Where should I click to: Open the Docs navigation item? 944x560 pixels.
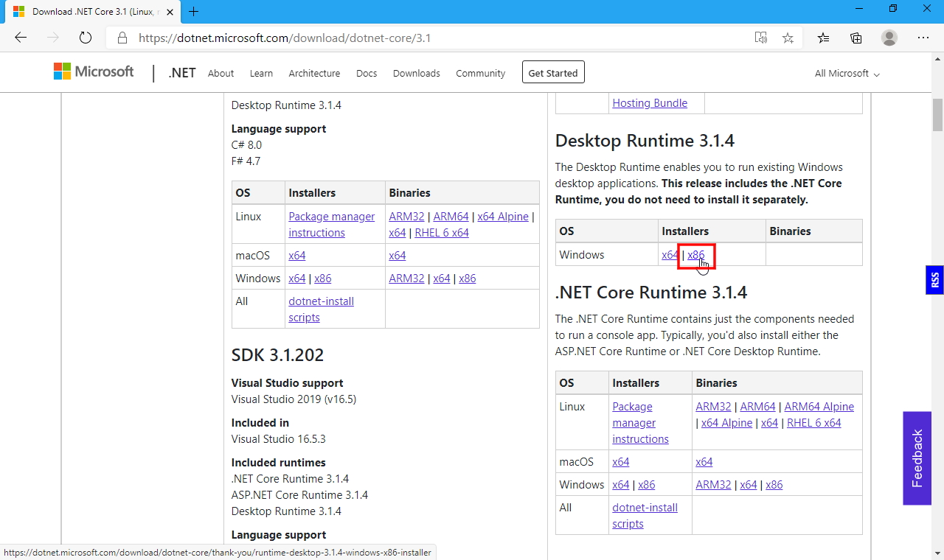367,74
